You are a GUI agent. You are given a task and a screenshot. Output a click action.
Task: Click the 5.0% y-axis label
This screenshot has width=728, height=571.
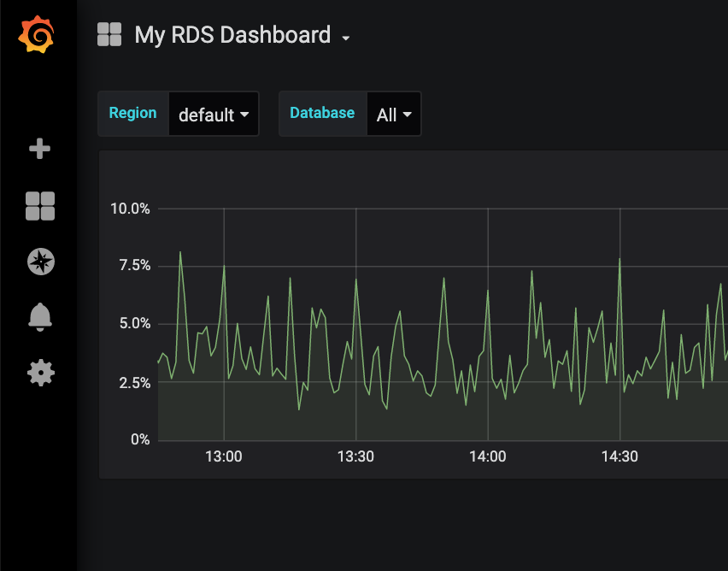click(135, 323)
